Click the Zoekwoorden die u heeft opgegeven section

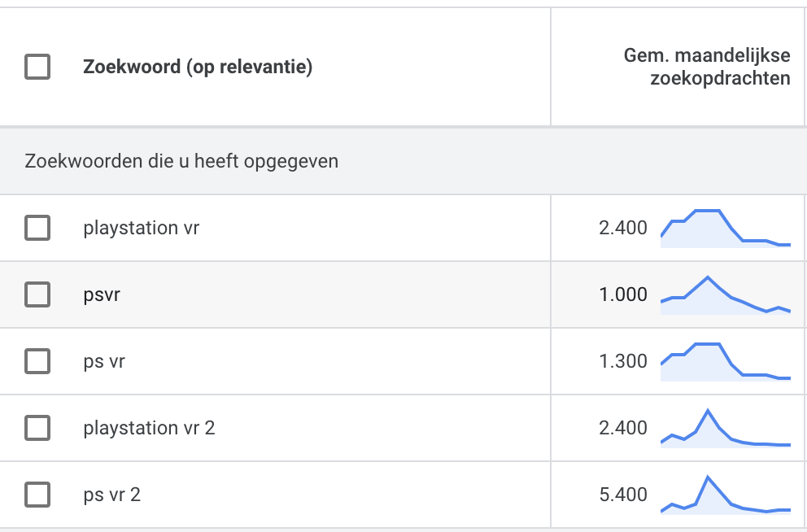point(403,161)
